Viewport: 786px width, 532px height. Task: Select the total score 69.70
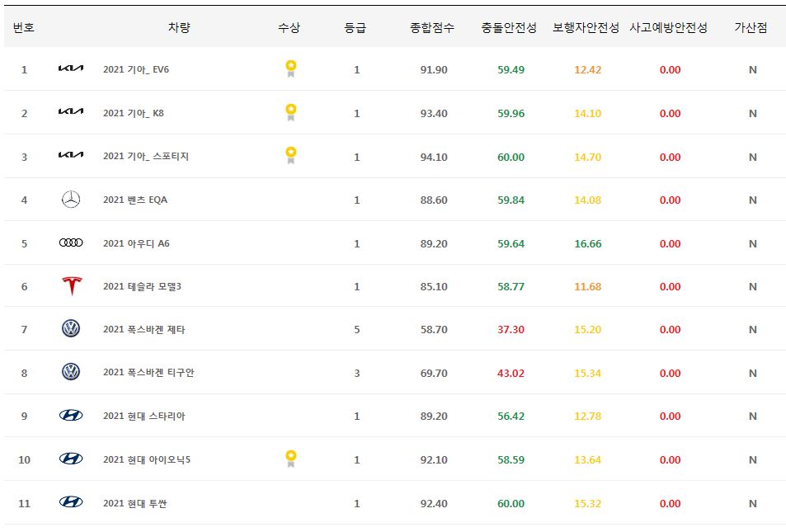click(x=434, y=373)
